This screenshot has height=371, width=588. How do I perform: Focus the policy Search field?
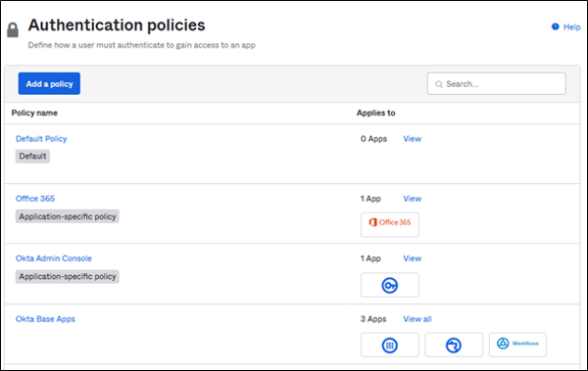[x=496, y=83]
